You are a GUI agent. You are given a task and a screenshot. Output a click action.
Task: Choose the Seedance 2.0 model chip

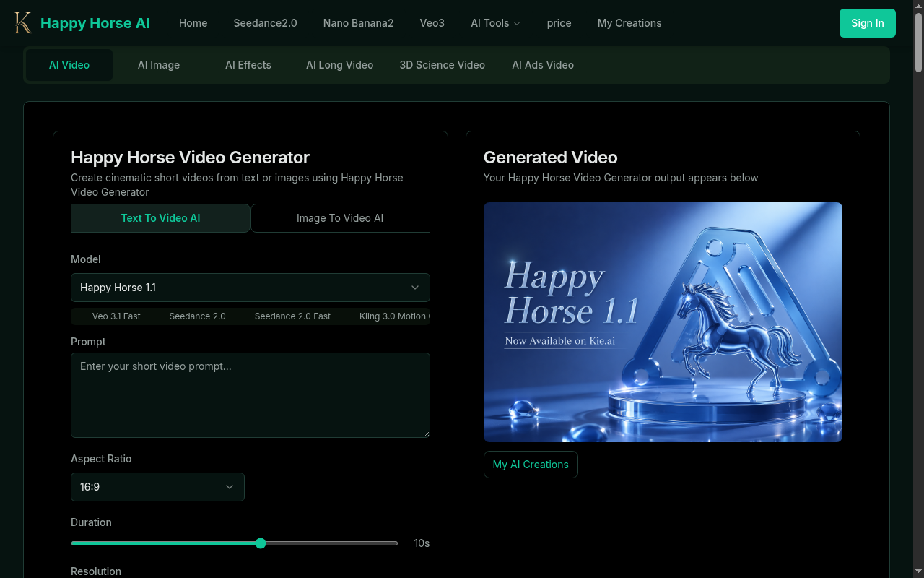pos(197,316)
